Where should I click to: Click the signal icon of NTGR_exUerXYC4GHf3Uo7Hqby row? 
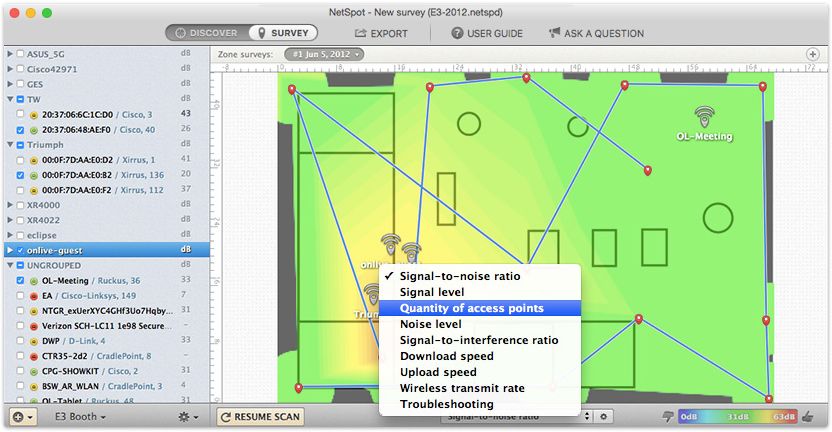click(x=33, y=311)
